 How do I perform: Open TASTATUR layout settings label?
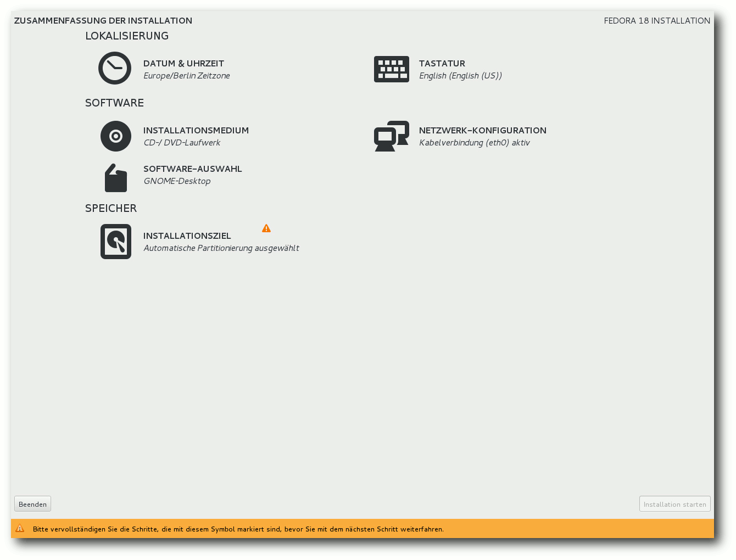[x=442, y=64]
